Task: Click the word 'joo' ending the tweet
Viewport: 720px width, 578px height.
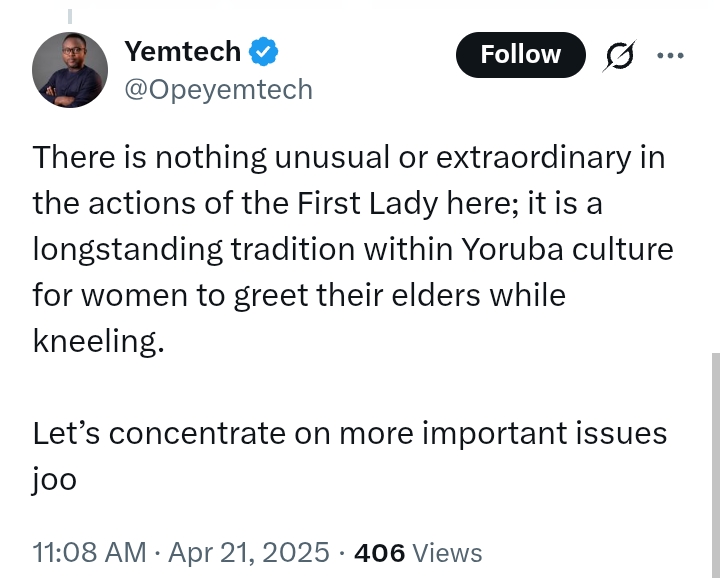Action: pos(54,481)
